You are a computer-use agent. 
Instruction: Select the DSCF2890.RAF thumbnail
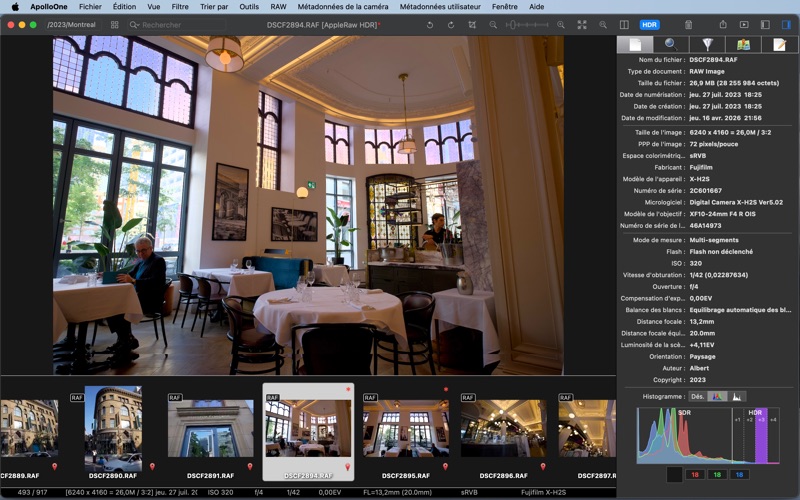[113, 430]
